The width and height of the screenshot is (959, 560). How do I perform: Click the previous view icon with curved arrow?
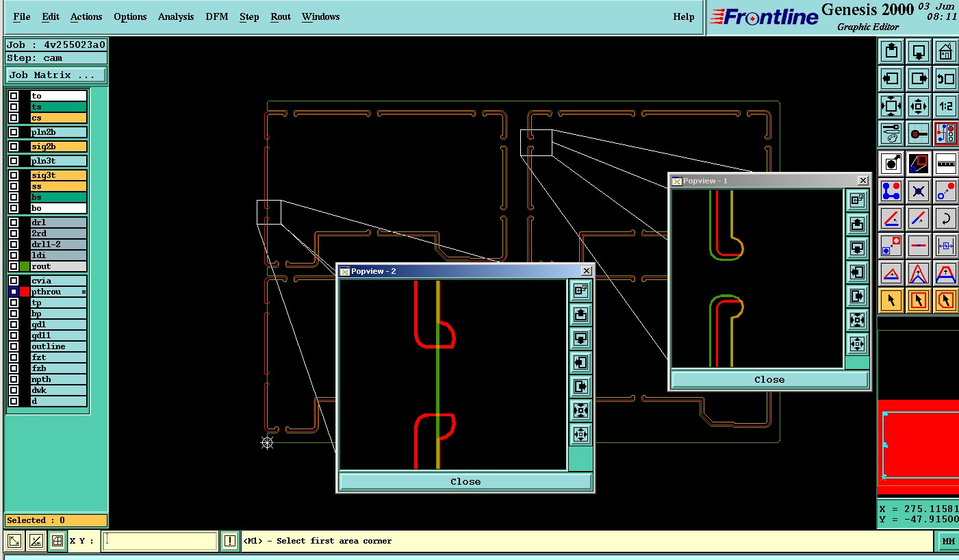pyautogui.click(x=945, y=79)
